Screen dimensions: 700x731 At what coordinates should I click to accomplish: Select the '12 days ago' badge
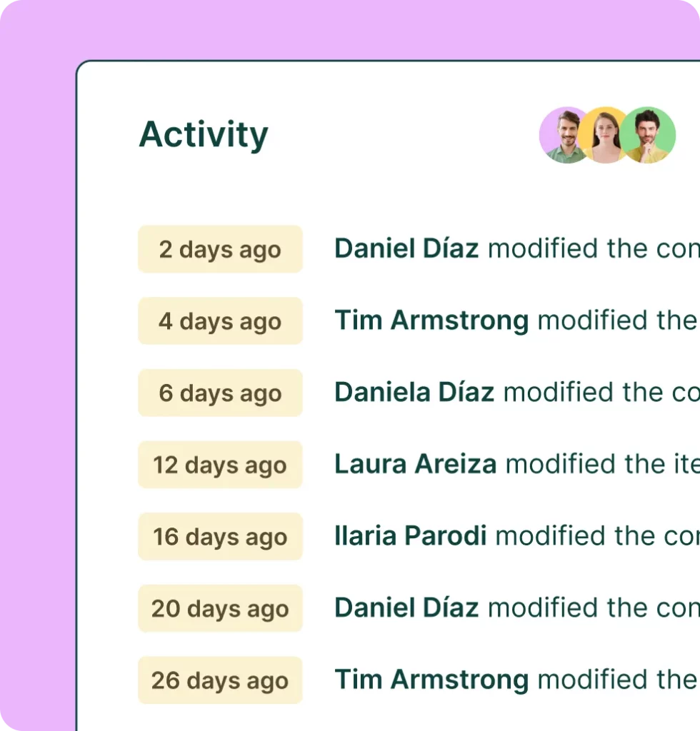click(x=220, y=464)
